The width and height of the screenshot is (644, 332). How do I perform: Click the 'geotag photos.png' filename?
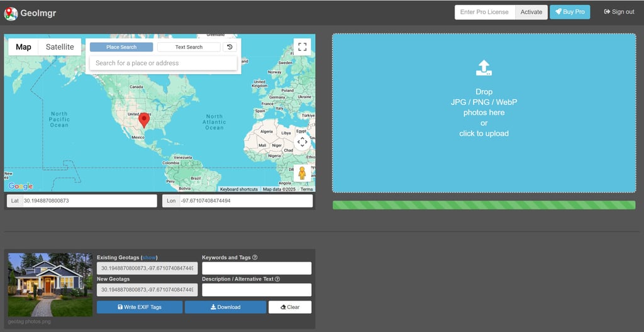click(x=29, y=322)
